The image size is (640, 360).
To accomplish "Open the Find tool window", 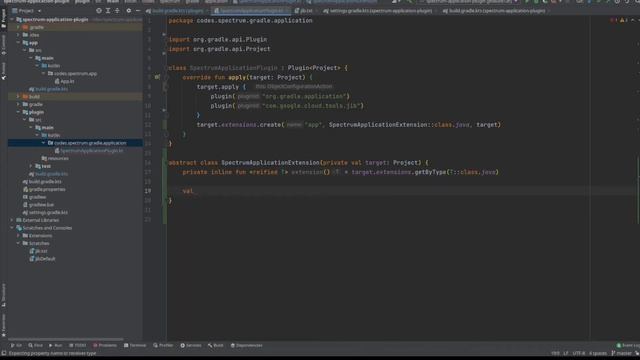I will pos(36,345).
